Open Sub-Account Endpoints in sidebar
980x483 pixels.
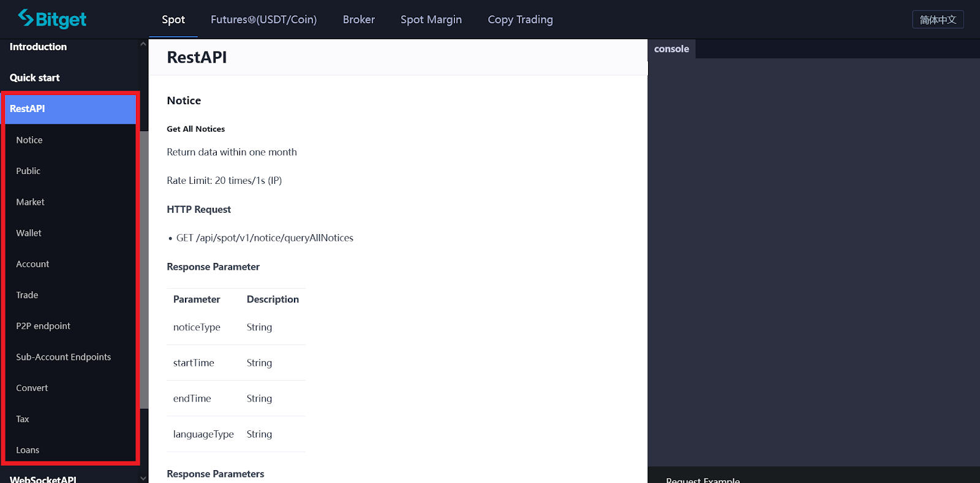[63, 357]
